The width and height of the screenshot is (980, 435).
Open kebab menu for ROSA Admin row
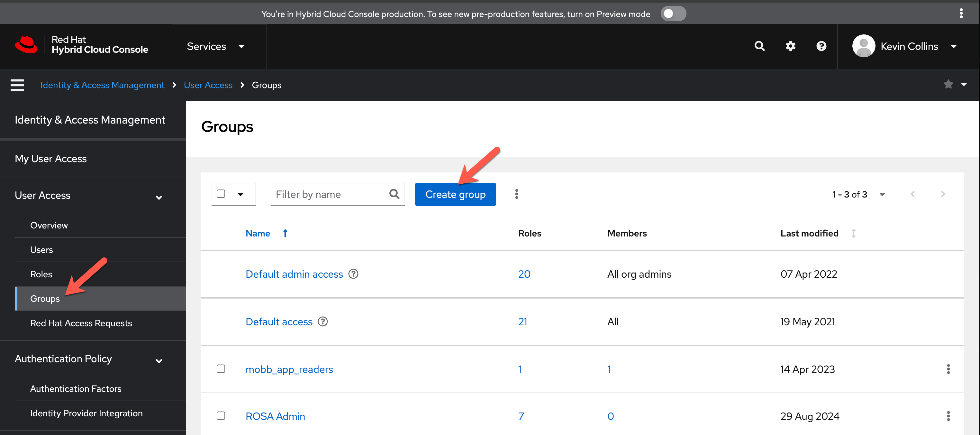click(948, 416)
